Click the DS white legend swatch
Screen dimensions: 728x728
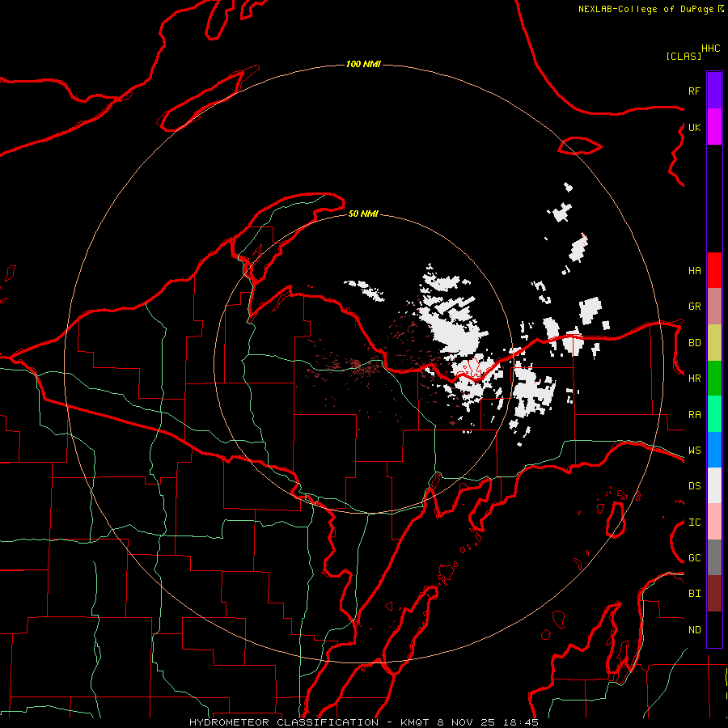coord(714,485)
